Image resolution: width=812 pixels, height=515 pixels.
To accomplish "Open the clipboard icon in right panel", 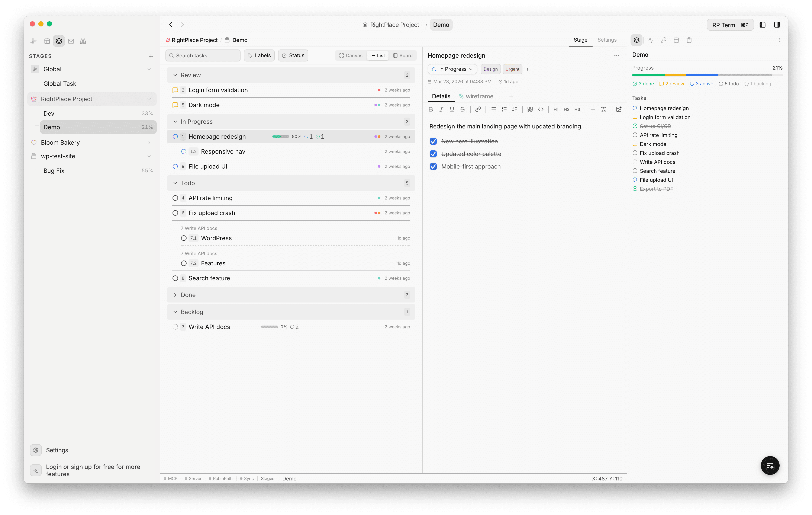I will [689, 40].
